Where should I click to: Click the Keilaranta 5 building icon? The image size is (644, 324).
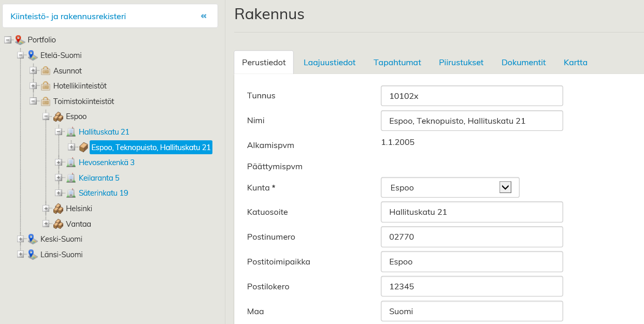point(71,178)
